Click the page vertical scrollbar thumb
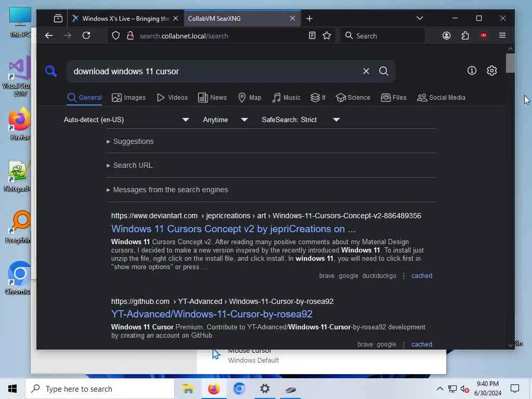Image resolution: width=532 pixels, height=399 pixels. (510, 63)
